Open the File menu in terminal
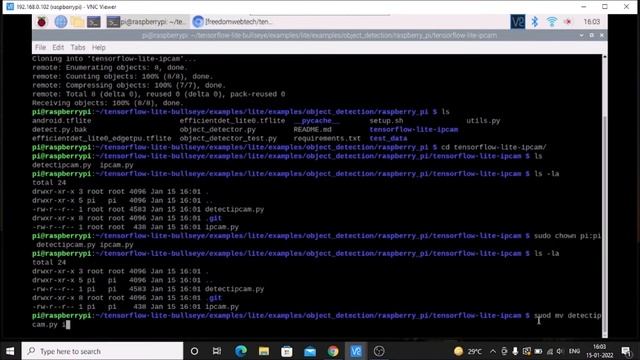This screenshot has height=360, width=640. tap(40, 47)
